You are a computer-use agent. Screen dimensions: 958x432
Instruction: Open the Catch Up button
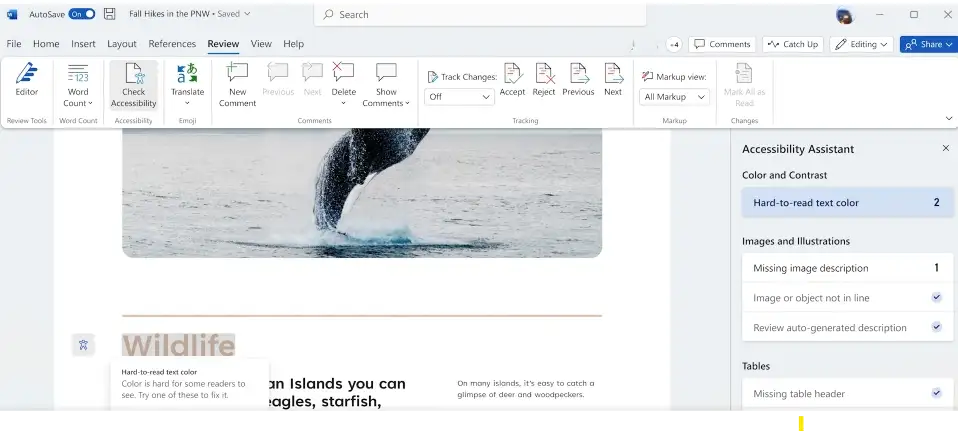(x=792, y=44)
